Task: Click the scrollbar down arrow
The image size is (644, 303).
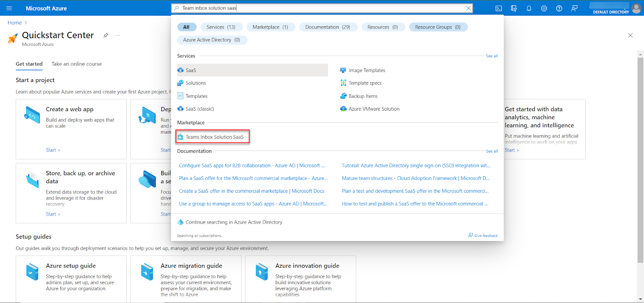Action: point(640,300)
